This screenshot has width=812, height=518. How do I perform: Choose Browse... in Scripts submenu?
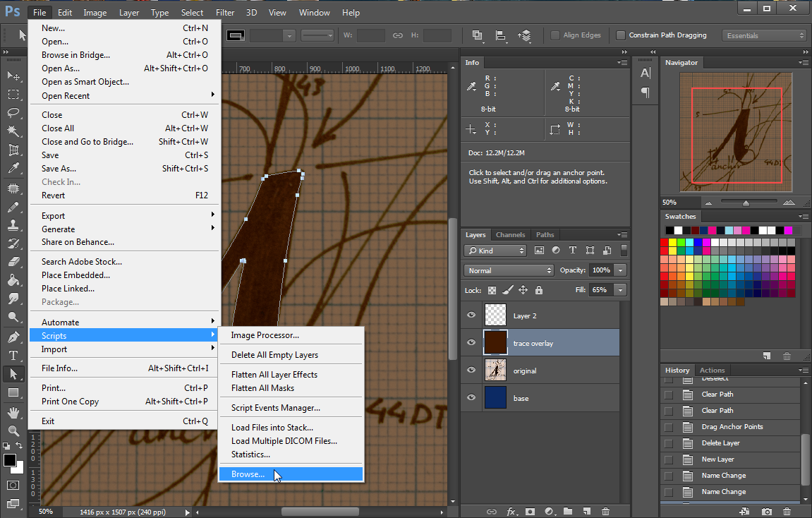coord(291,474)
